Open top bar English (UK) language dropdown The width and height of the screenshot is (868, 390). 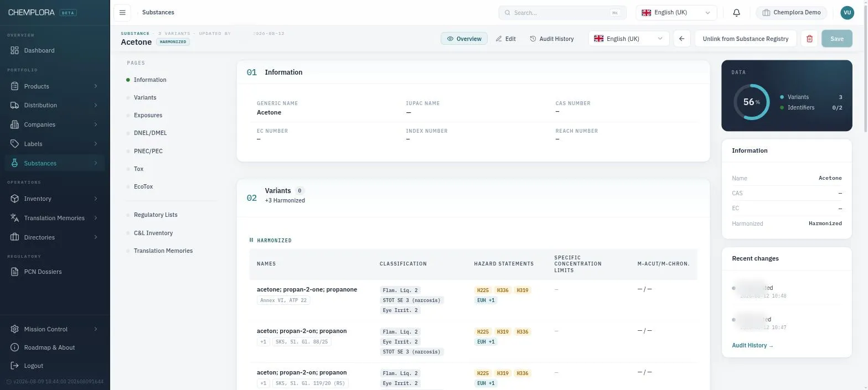(x=676, y=13)
